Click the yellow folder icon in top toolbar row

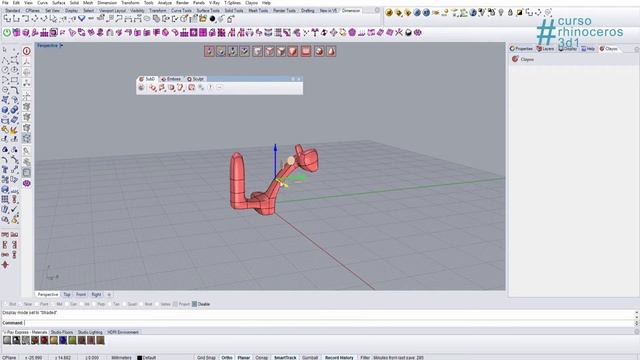click(203, 19)
